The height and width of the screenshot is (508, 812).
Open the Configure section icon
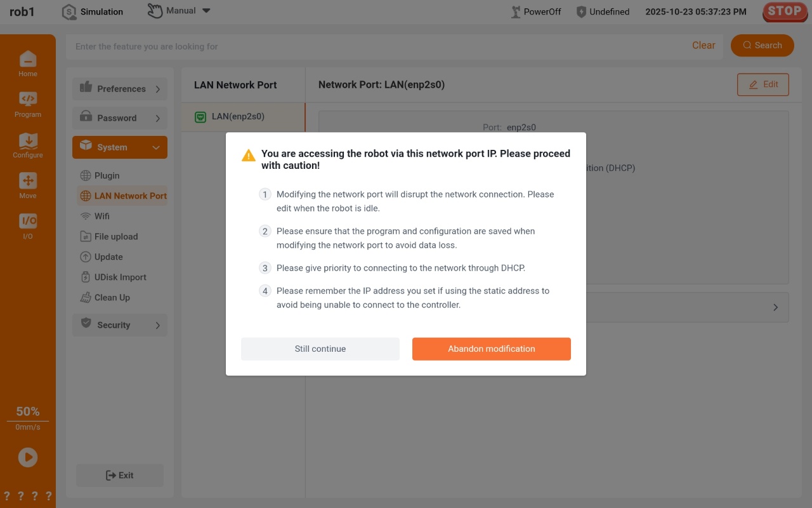point(28,140)
